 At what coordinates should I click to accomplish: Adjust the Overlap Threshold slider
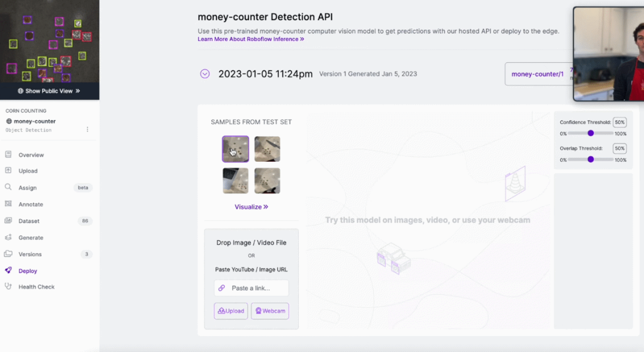(x=591, y=159)
